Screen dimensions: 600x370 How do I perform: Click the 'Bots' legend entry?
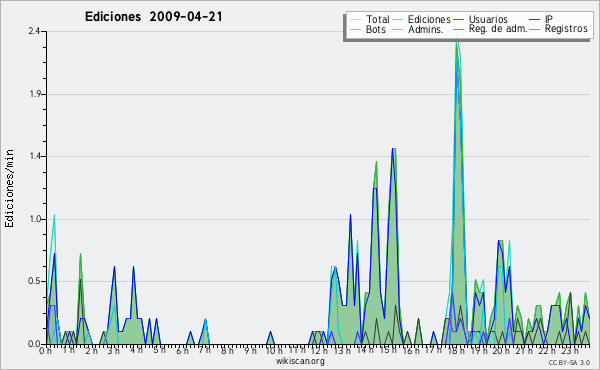pos(375,29)
